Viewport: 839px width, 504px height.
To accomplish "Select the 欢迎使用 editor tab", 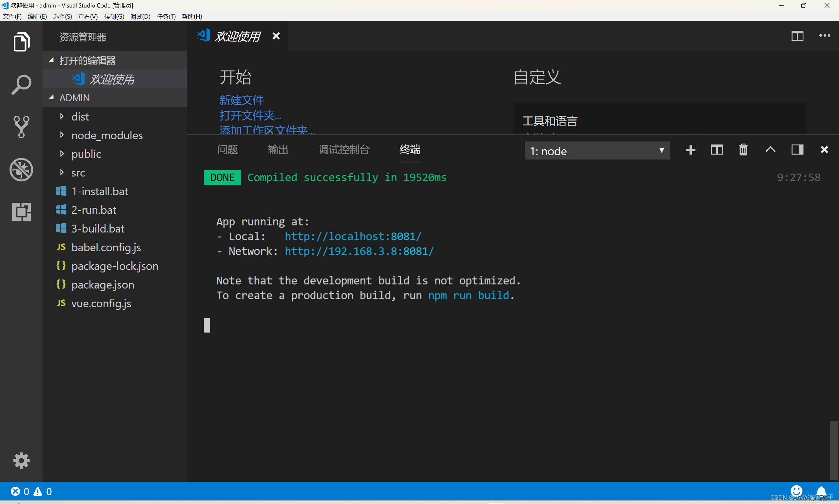I will tap(237, 36).
